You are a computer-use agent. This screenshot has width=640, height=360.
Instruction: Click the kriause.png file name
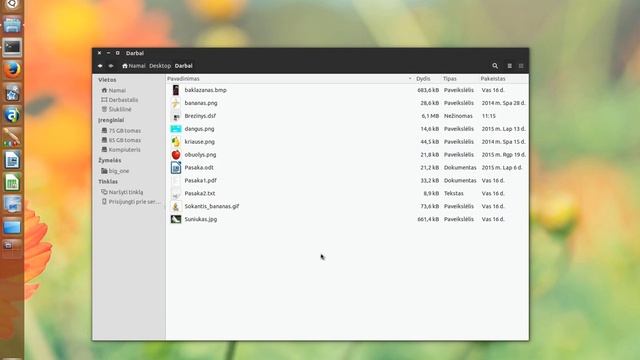pos(200,142)
